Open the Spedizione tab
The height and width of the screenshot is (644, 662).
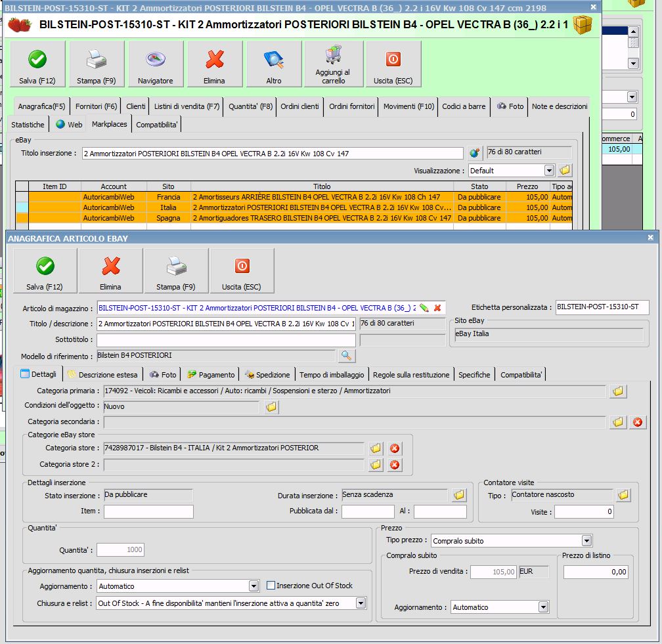coord(268,375)
